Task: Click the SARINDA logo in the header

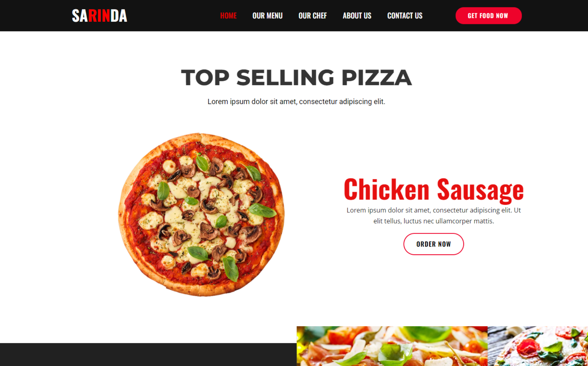Action: [99, 16]
